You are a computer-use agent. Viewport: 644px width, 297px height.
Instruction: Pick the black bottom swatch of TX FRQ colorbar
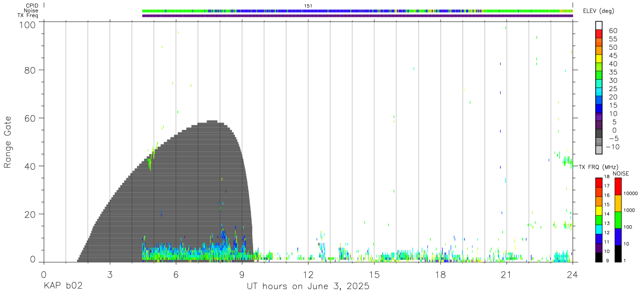coord(599,257)
